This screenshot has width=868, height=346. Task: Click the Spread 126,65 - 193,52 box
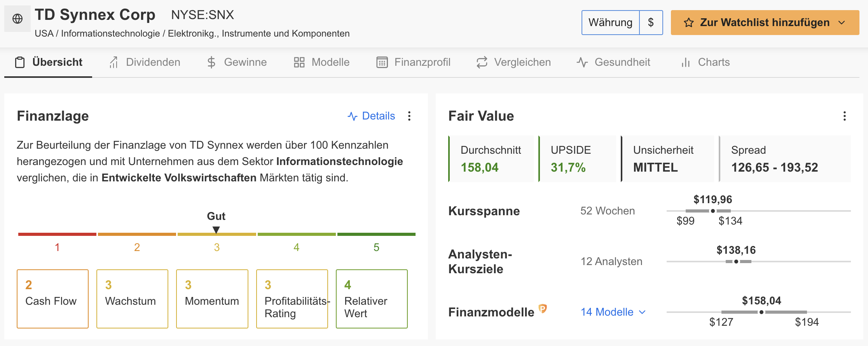click(x=785, y=159)
